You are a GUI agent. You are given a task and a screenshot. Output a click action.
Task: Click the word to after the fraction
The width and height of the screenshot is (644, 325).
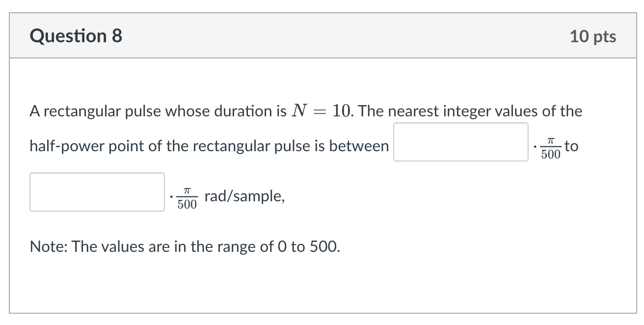(x=571, y=146)
